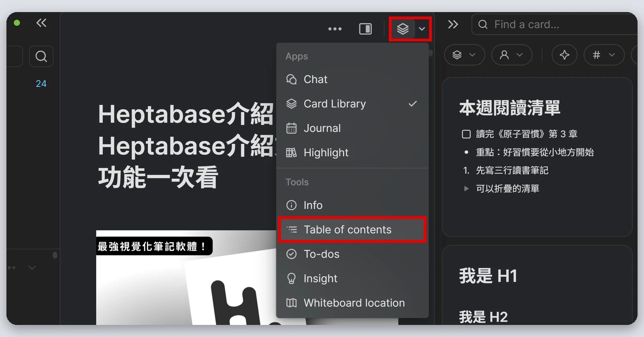Open Journal from the Apps menu
644x337 pixels.
pyautogui.click(x=352, y=128)
